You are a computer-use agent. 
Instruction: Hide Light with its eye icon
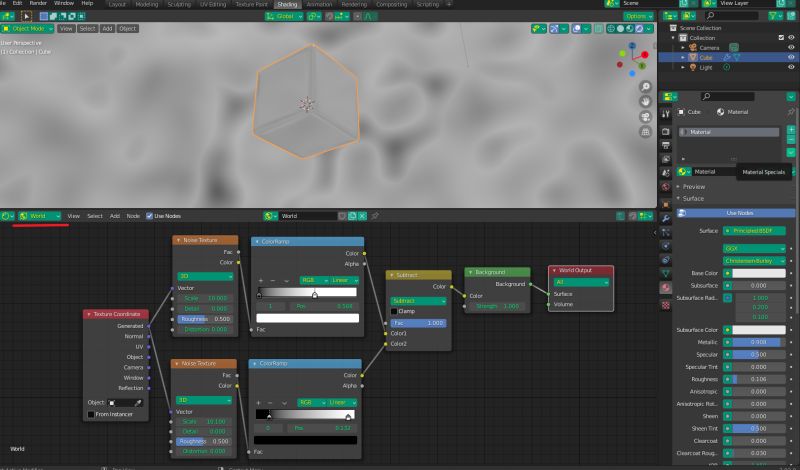(791, 67)
